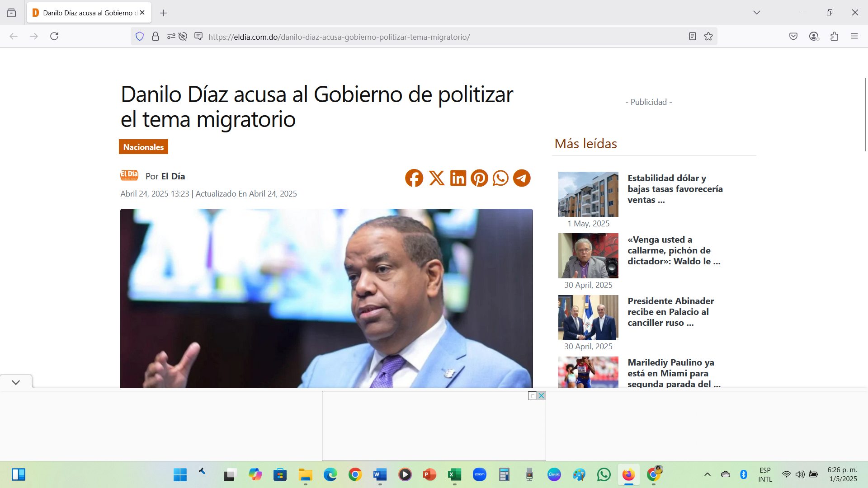This screenshot has width=868, height=488.
Task: Collapse the bottom ad chevron
Action: [x=16, y=382]
